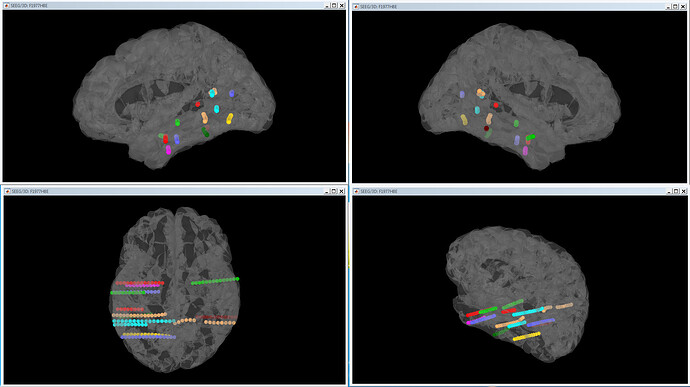Maximize the bottom-left axial brain view window

point(334,191)
